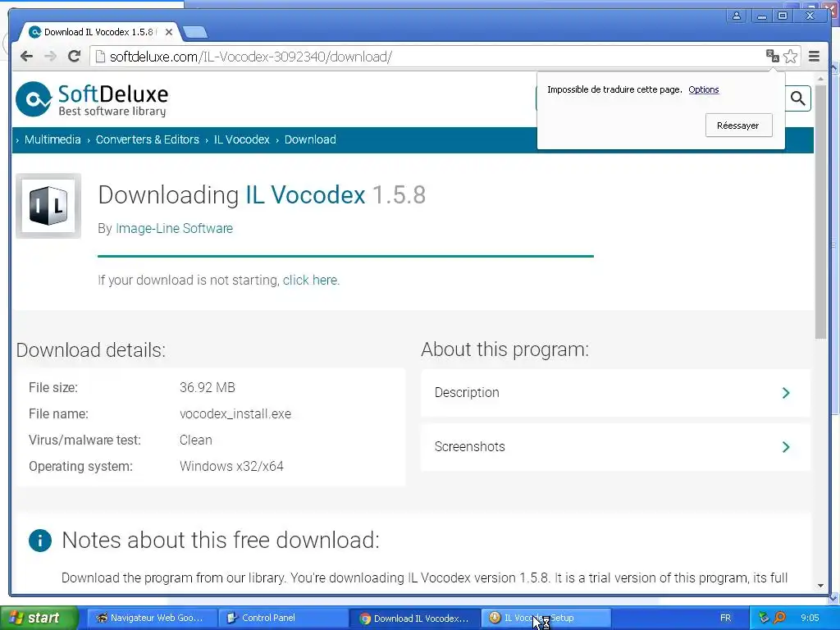
Task: Switch to IL Vocodex Setup taskbar item
Action: pyautogui.click(x=546, y=619)
